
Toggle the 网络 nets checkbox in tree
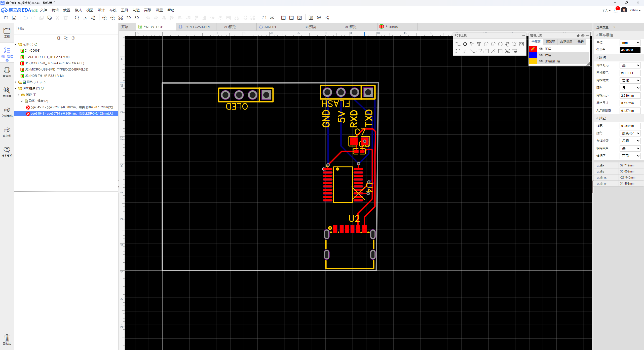coord(24,82)
